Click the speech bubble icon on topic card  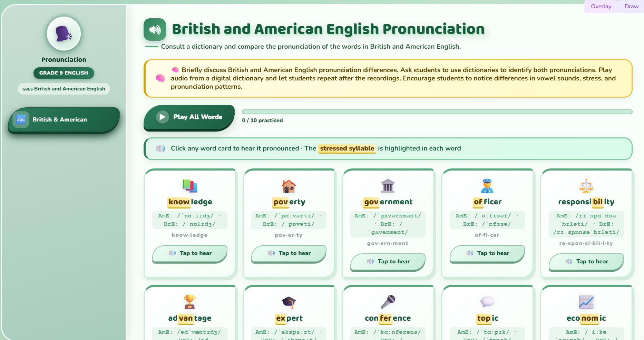(x=487, y=302)
